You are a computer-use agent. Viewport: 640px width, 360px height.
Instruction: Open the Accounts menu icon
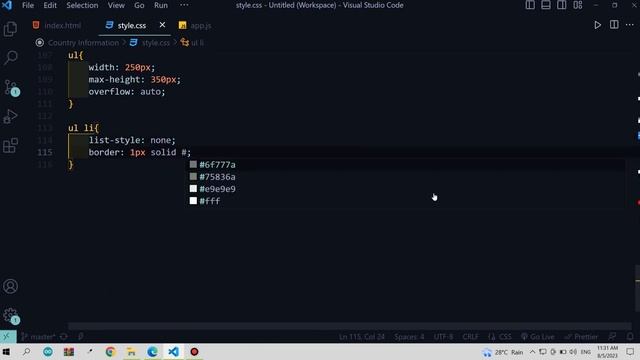(10, 286)
